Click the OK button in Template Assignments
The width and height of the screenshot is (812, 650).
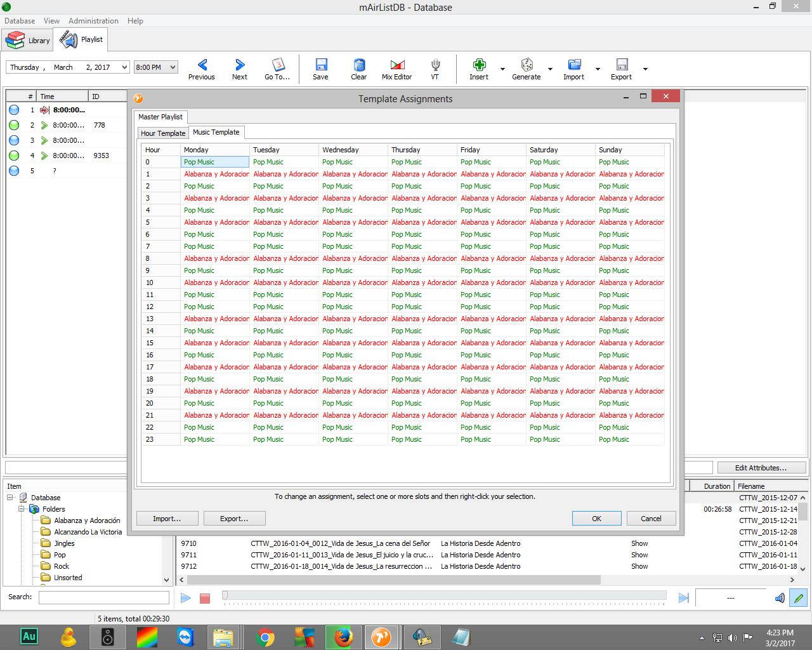pos(596,519)
